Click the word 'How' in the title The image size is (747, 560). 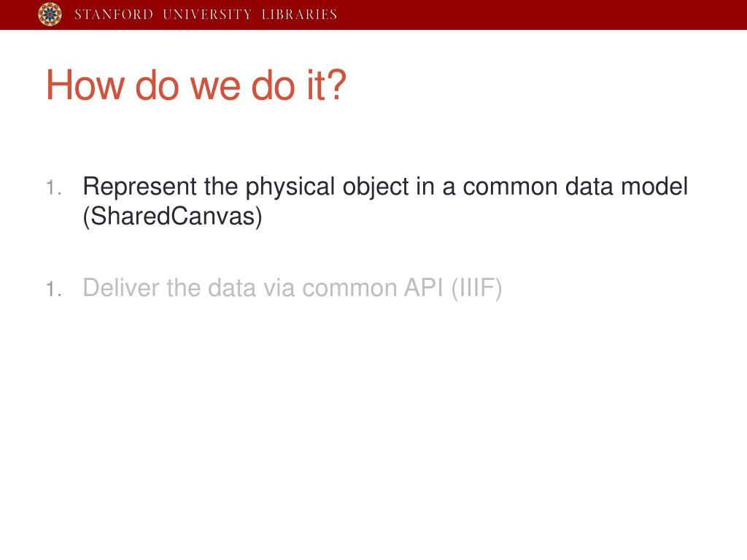pyautogui.click(x=85, y=85)
